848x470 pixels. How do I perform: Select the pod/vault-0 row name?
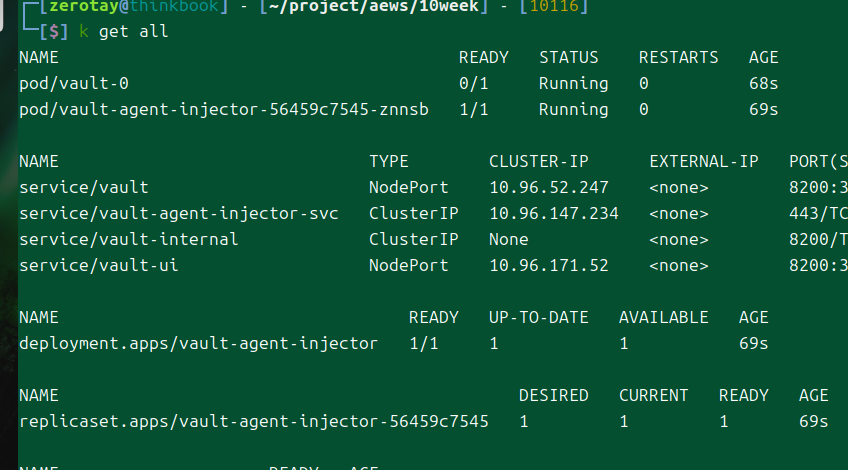click(x=74, y=83)
